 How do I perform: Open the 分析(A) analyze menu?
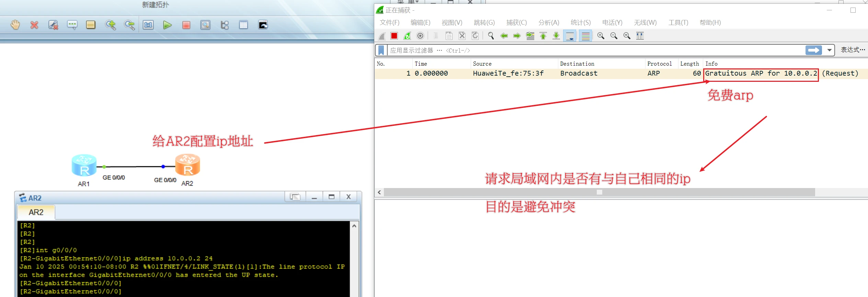[549, 23]
